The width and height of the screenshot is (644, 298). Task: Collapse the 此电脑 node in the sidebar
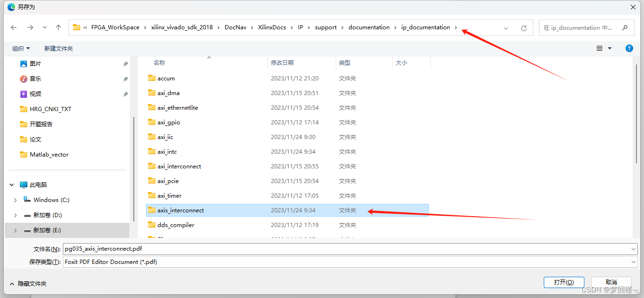11,184
